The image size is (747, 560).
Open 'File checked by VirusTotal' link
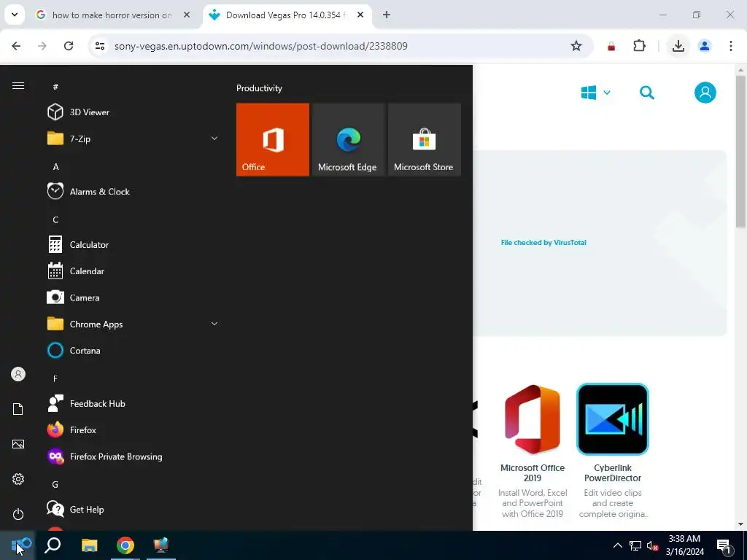543,242
